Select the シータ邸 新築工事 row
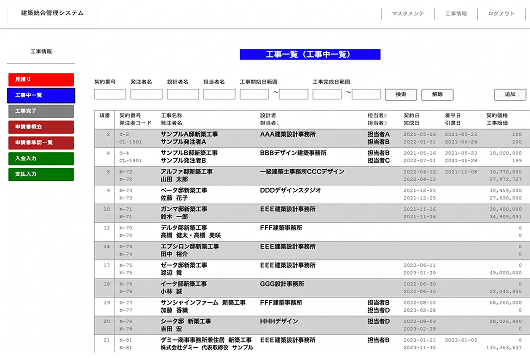The height and width of the screenshot is (360, 530). point(312,325)
